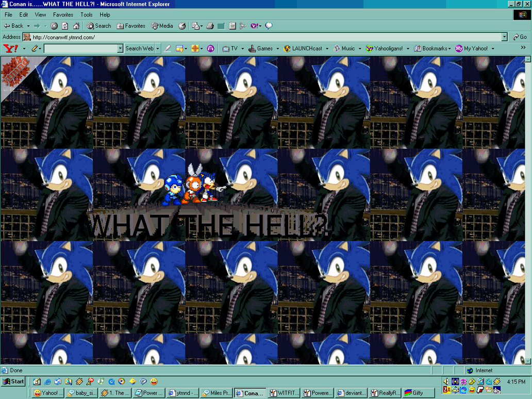Viewport: 532px width, 399px height.
Task: Open the Edit menu
Action: tap(23, 14)
